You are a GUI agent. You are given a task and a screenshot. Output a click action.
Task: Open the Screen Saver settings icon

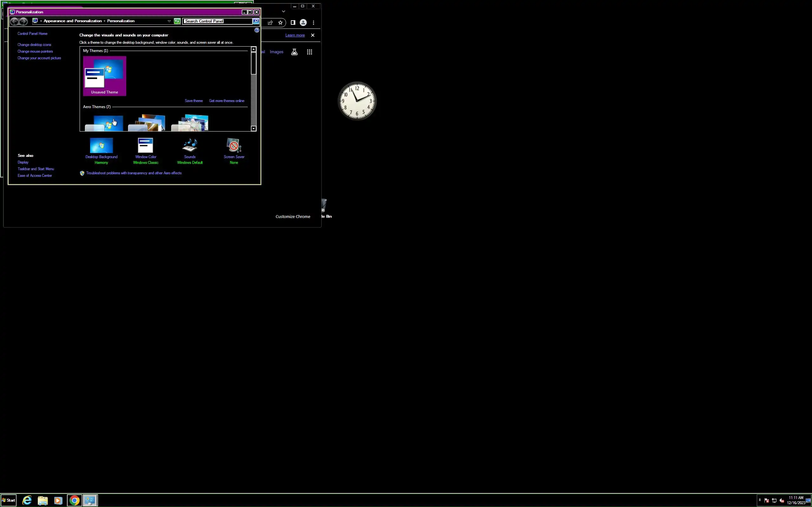coord(234,145)
